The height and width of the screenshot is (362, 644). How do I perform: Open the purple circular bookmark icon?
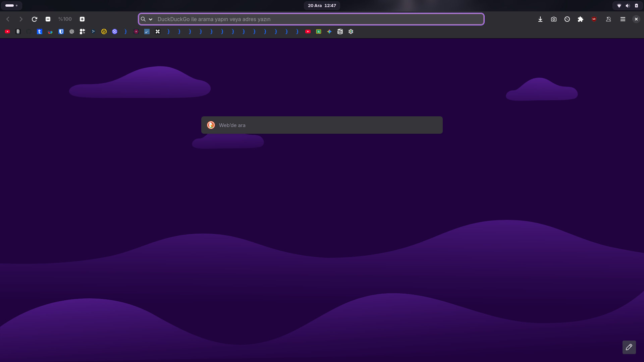tap(115, 32)
